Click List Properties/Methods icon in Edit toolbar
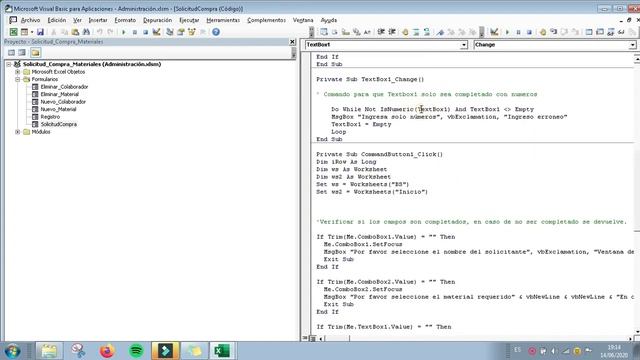Screen dimensions: 640x360 [x=324, y=32]
